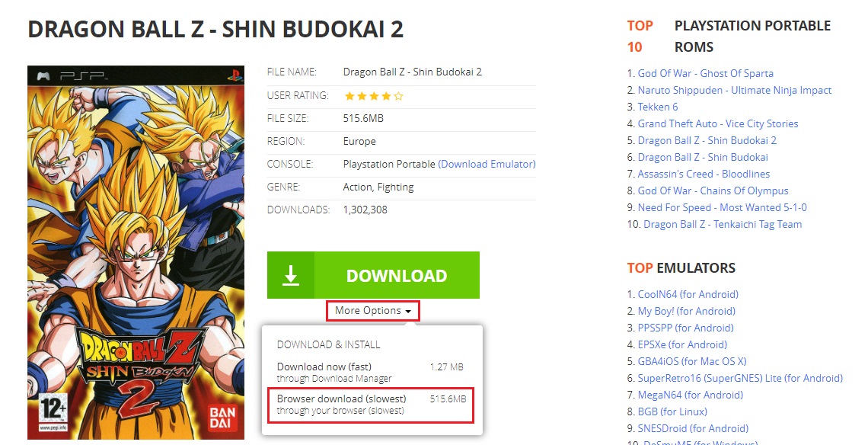Open GBA4iOS (for Mac OS X) link

(692, 361)
